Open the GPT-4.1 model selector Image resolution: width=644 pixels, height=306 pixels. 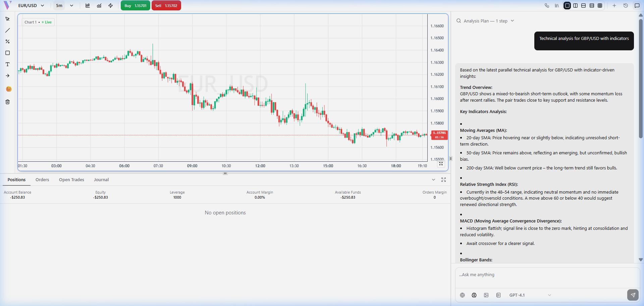530,295
